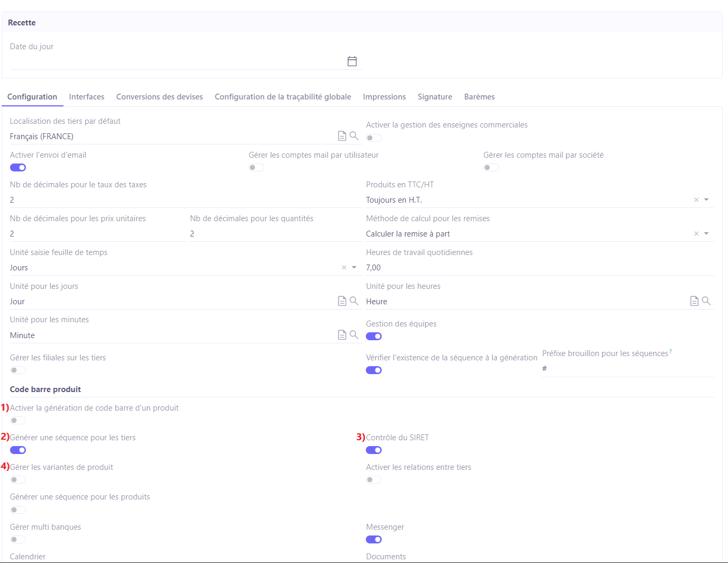The image size is (728, 563).
Task: Edit Nb de décimales pour les prix unitaires
Action: pyautogui.click(x=98, y=234)
